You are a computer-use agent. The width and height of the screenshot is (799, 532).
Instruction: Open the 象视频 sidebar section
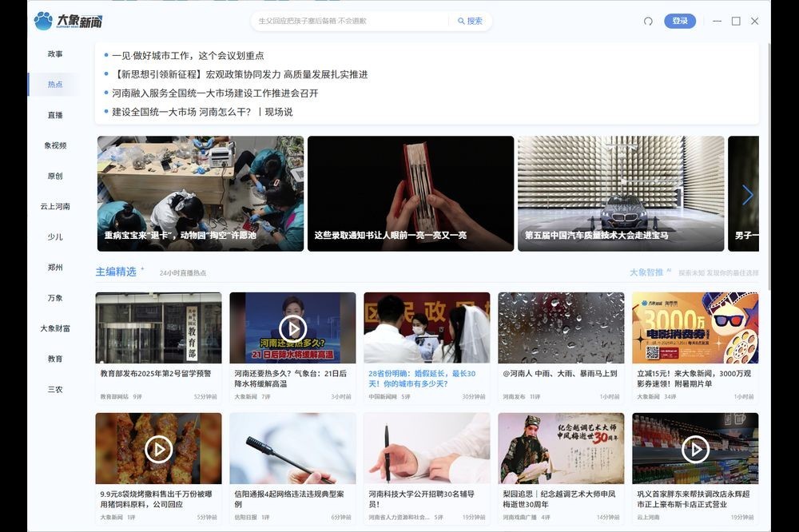tap(55, 145)
